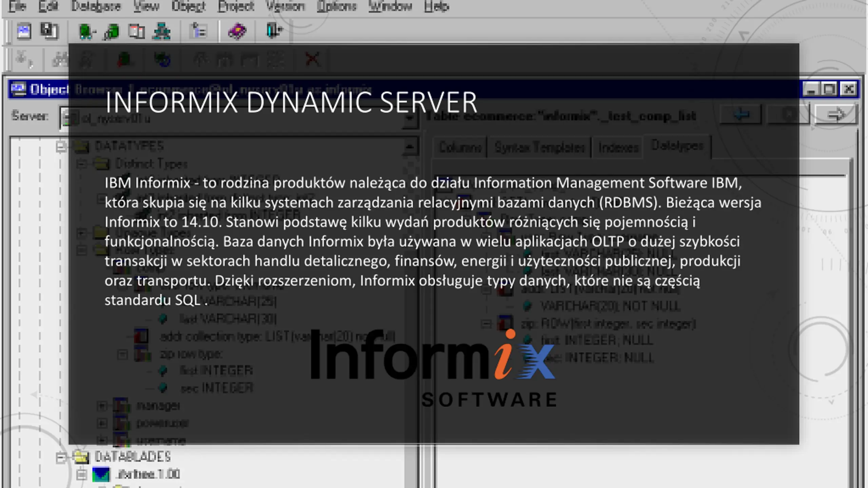This screenshot has height=488, width=868.
Task: Click the green database with pencil icon
Action: pyautogui.click(x=112, y=32)
